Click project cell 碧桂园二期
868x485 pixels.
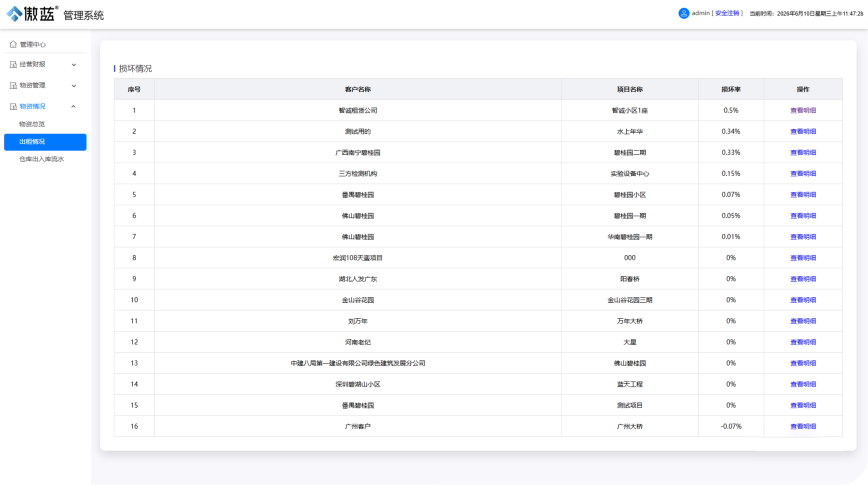(630, 153)
